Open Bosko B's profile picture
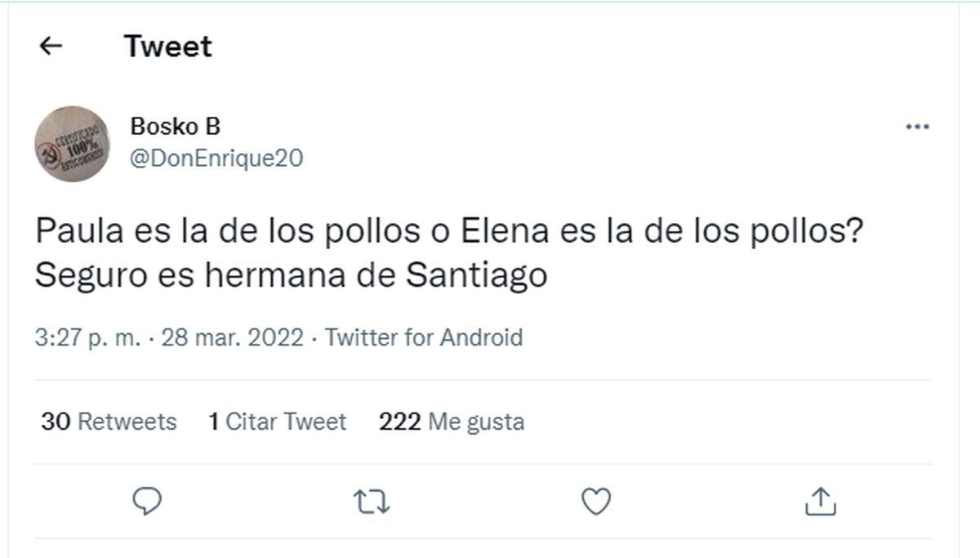Screen dimensions: 980x558 tap(72, 141)
